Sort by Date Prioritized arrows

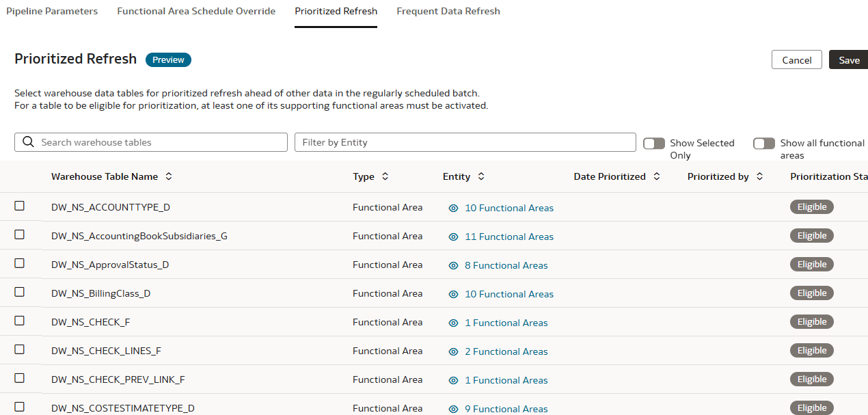[x=657, y=176]
